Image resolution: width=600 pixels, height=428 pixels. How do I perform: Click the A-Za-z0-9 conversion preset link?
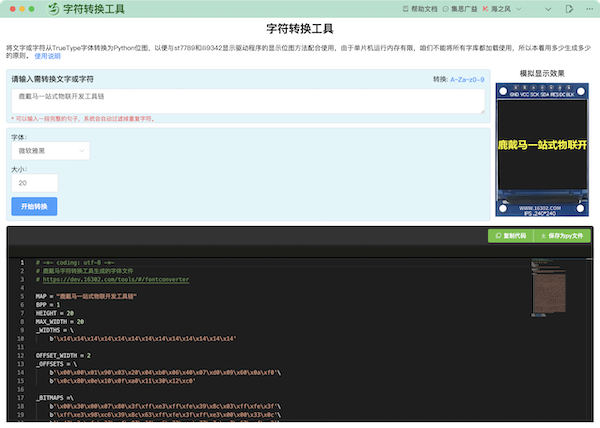point(466,78)
